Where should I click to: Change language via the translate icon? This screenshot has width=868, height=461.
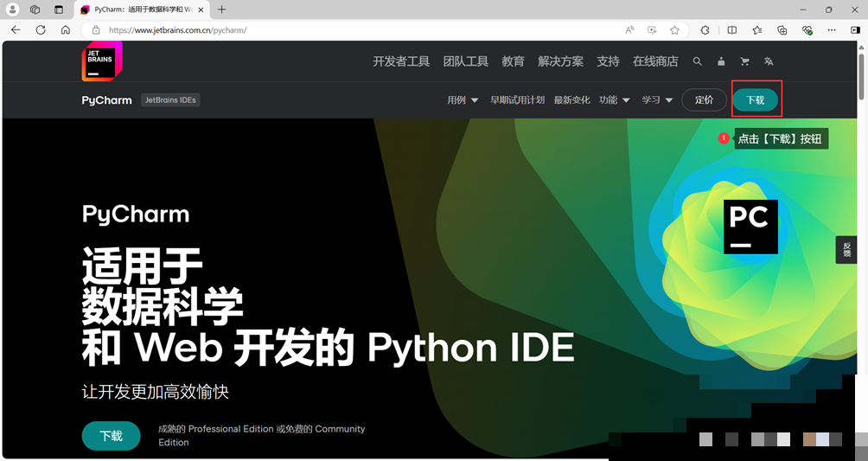pyautogui.click(x=769, y=61)
